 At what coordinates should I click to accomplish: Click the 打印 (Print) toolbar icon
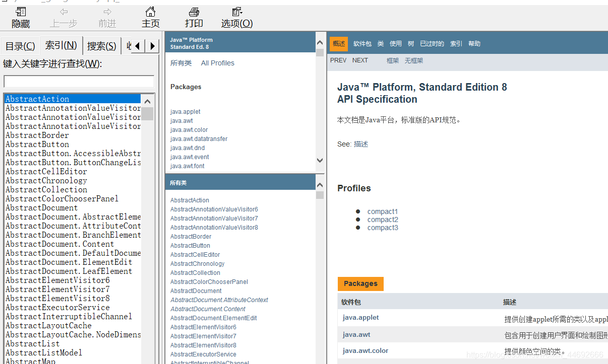point(194,16)
